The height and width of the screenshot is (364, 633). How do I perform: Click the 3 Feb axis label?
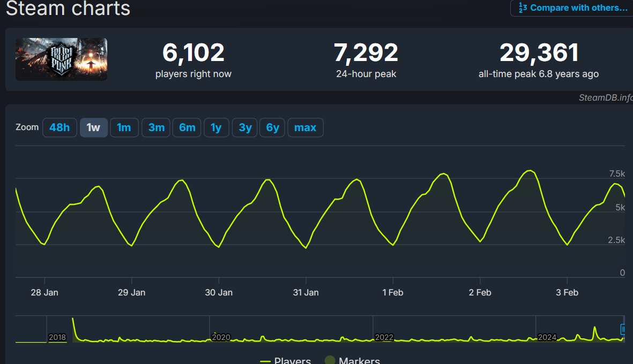(567, 293)
